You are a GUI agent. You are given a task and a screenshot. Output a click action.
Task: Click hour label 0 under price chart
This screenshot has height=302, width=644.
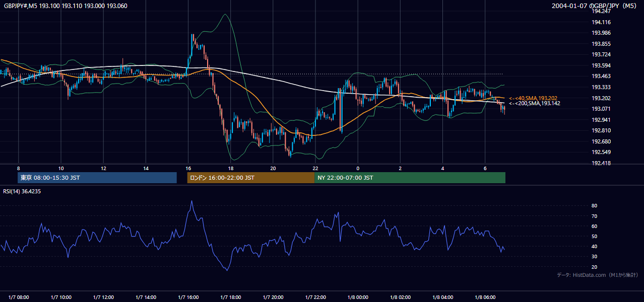358,168
